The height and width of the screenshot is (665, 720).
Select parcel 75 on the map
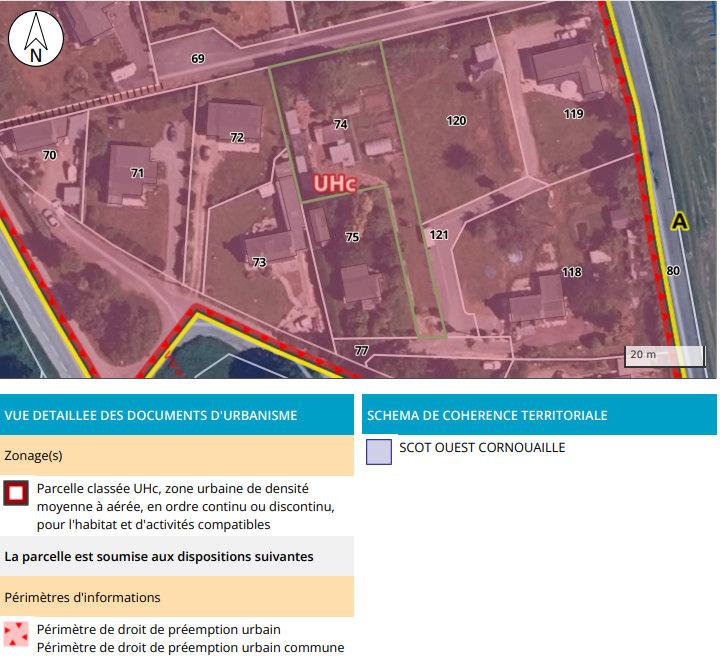click(x=352, y=237)
